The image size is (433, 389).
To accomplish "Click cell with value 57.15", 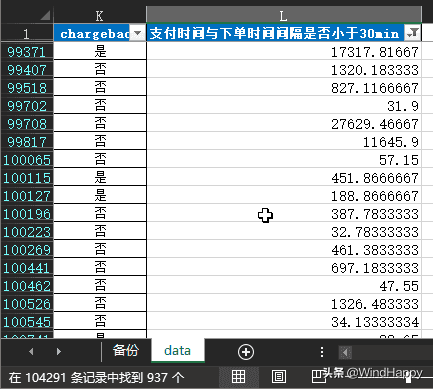I will coord(284,160).
